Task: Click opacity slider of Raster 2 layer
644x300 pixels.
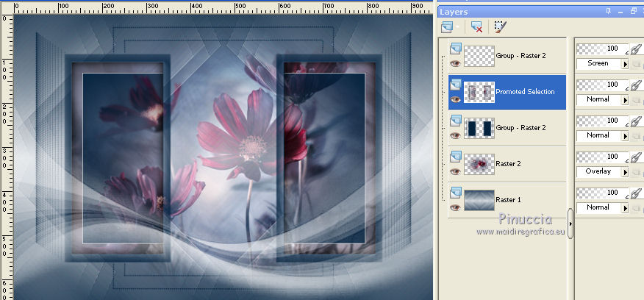Action: tap(603, 157)
